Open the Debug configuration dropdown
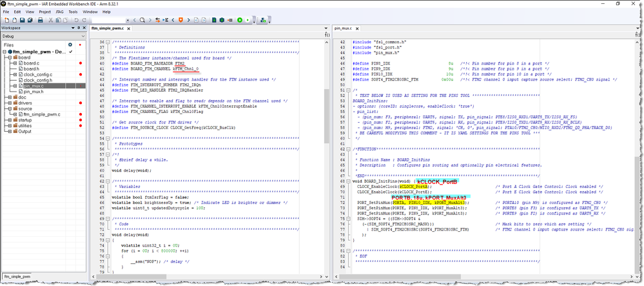Screen dimensions: 644x286 (83, 37)
